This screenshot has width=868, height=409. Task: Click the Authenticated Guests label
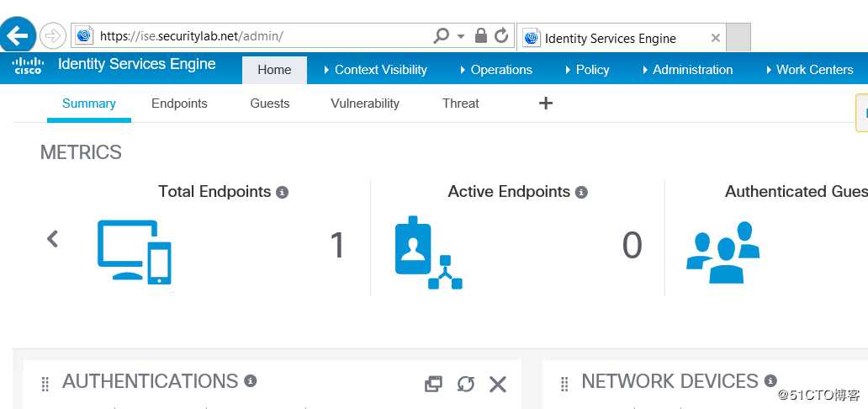(x=796, y=192)
